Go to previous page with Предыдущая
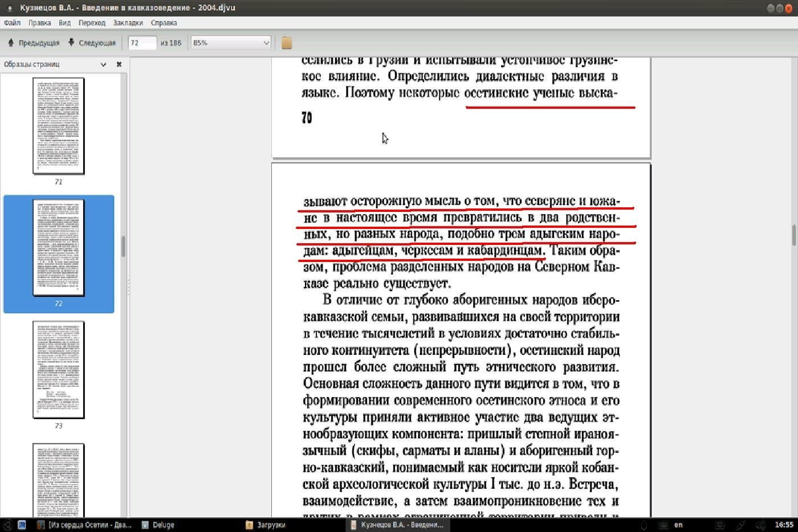The image size is (798, 532). click(34, 43)
